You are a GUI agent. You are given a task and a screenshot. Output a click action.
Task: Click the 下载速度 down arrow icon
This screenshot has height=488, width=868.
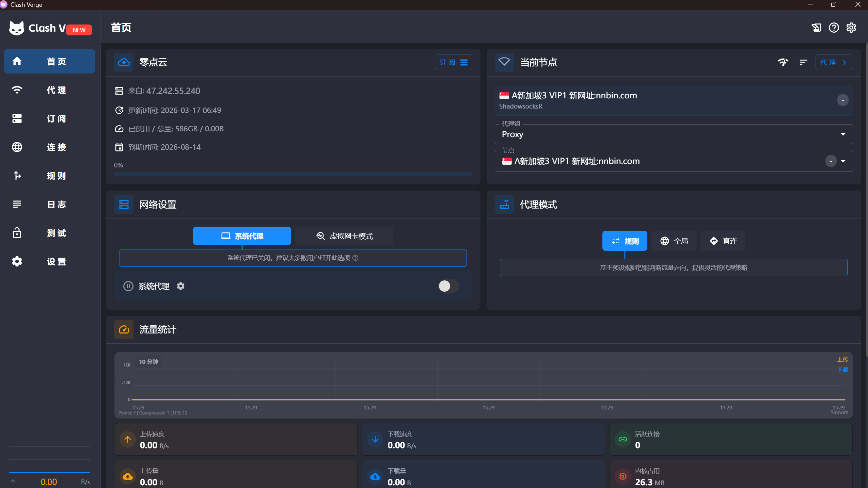pyautogui.click(x=375, y=439)
